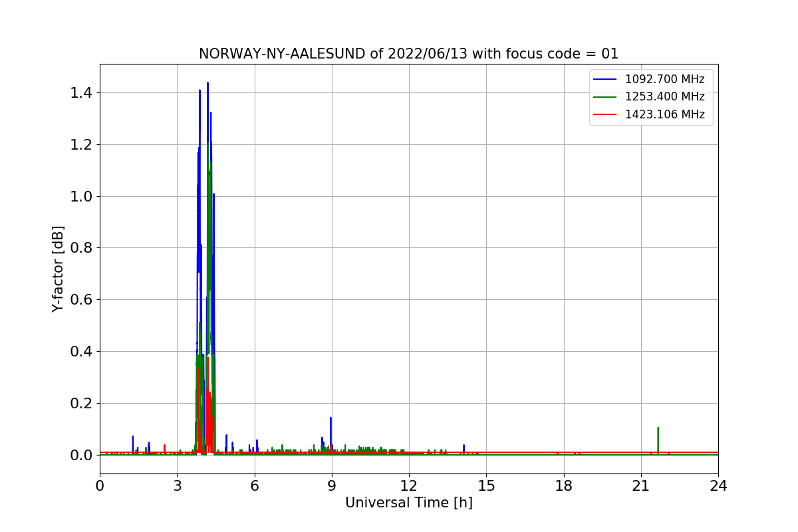Click the blue line sample in legend
This screenshot has width=798, height=532.
tap(606, 80)
